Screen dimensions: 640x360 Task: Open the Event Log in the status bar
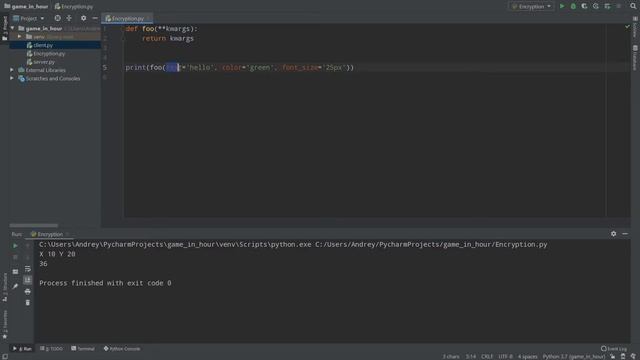(613, 349)
